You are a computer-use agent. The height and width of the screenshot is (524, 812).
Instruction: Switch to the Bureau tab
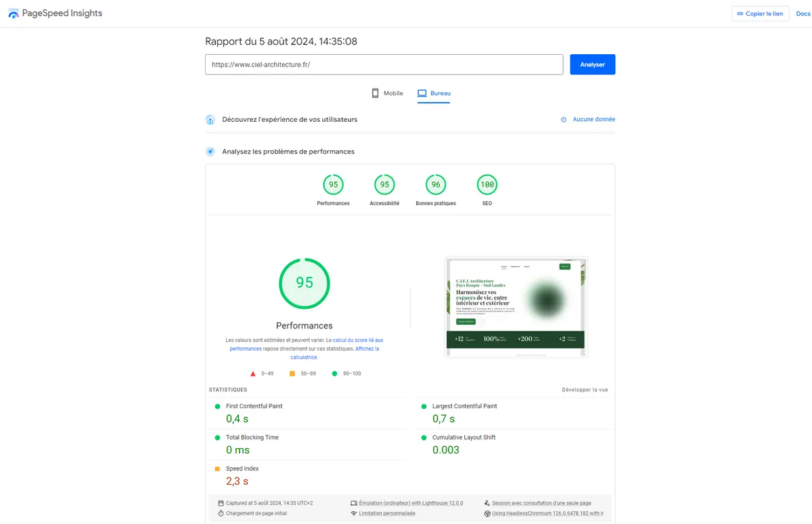pos(434,93)
